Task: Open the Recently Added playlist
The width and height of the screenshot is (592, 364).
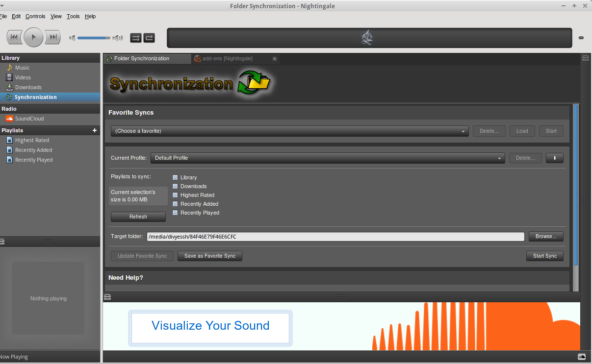Action: pos(33,150)
